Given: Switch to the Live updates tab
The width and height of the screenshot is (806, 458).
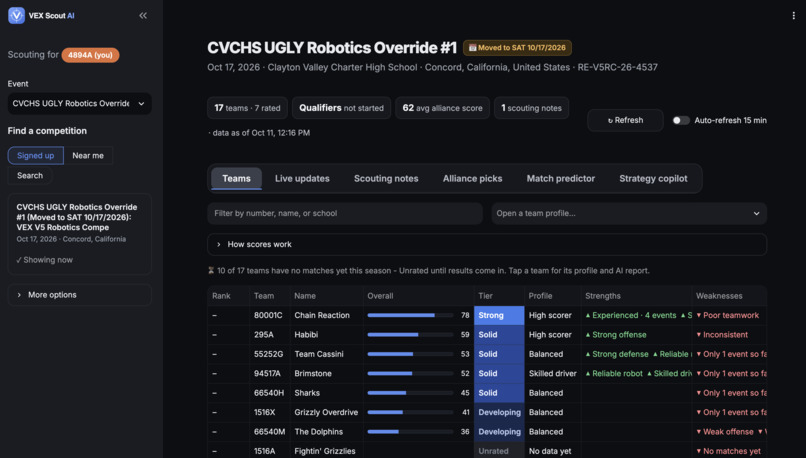Looking at the screenshot, I should pyautogui.click(x=302, y=178).
